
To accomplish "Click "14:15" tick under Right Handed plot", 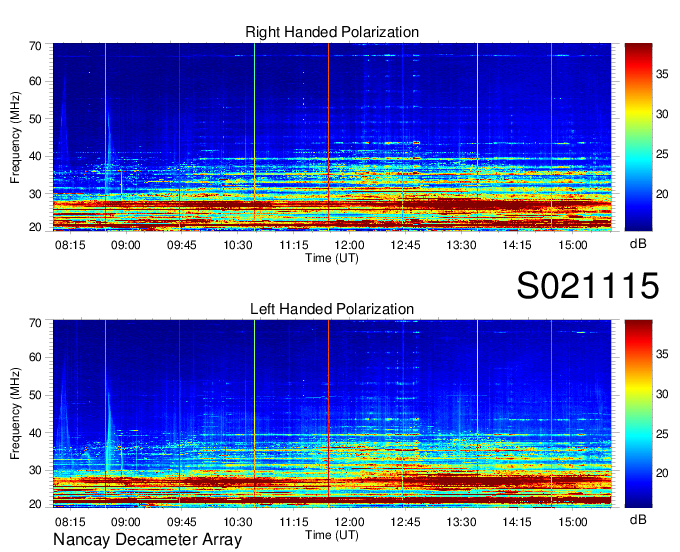I will click(x=517, y=245).
